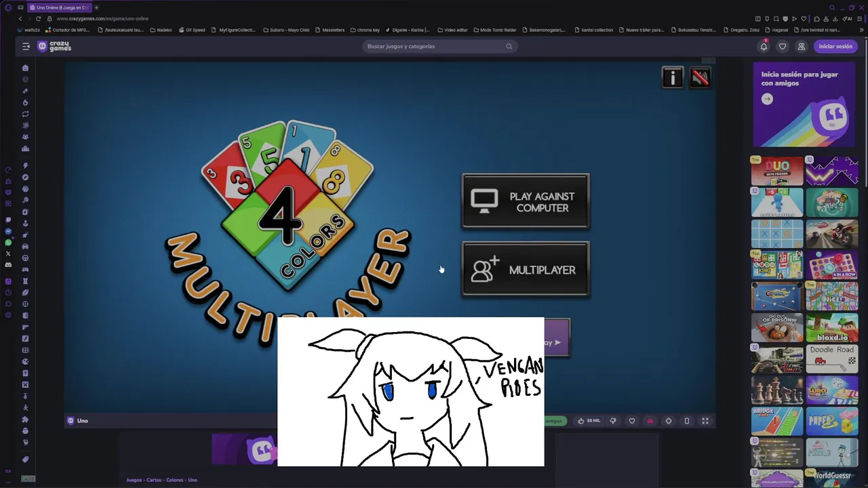Click the address bar URL

coord(102,18)
